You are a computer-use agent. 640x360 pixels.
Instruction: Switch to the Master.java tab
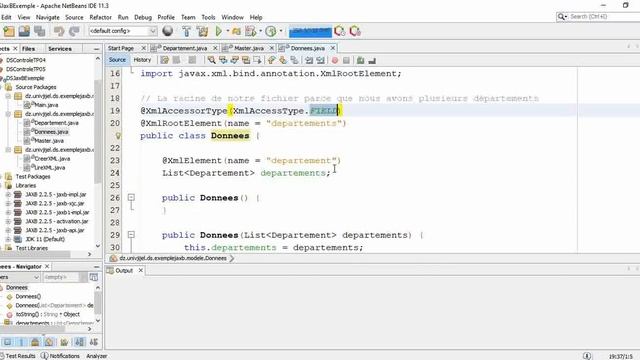point(249,48)
